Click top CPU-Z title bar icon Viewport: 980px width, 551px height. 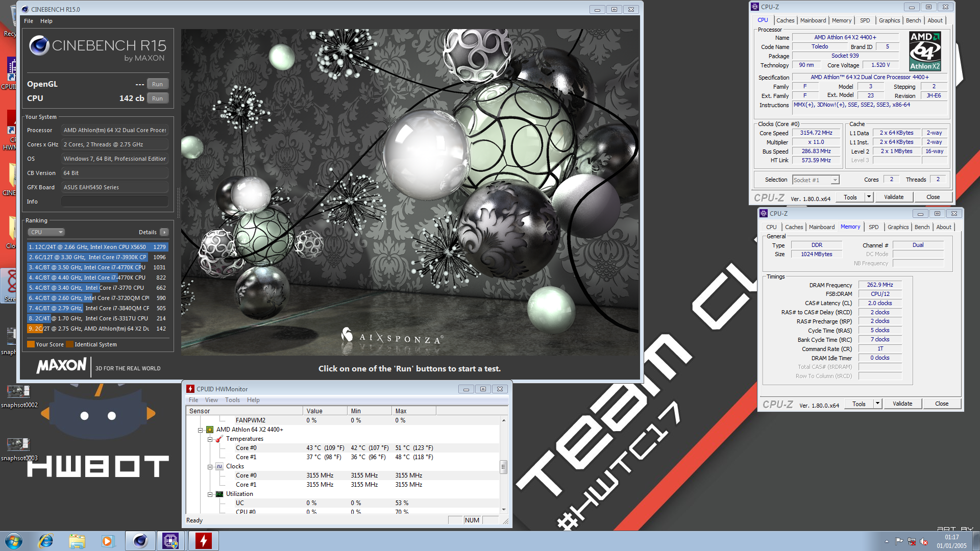[x=755, y=7]
